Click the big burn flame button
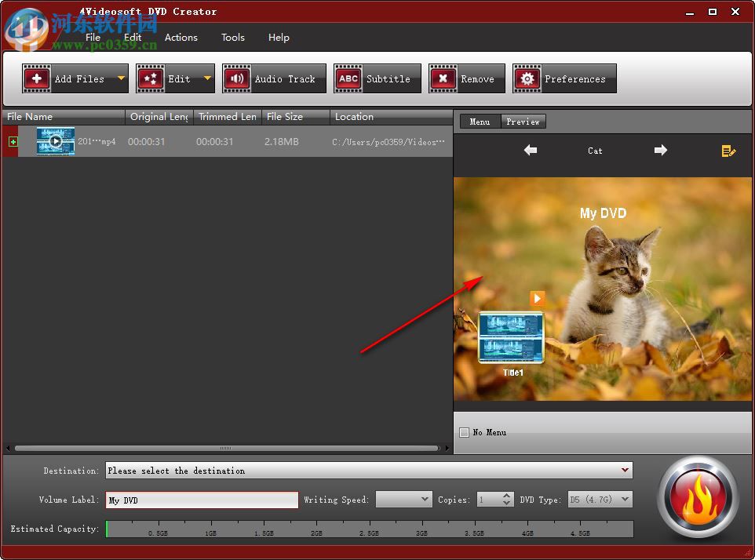Screen dimensions: 755x560 click(697, 496)
